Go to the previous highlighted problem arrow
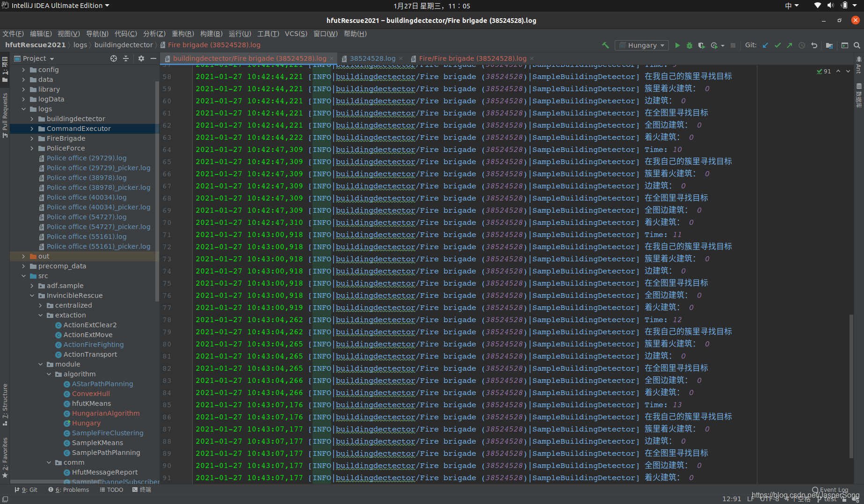The width and height of the screenshot is (864, 504). click(x=838, y=71)
